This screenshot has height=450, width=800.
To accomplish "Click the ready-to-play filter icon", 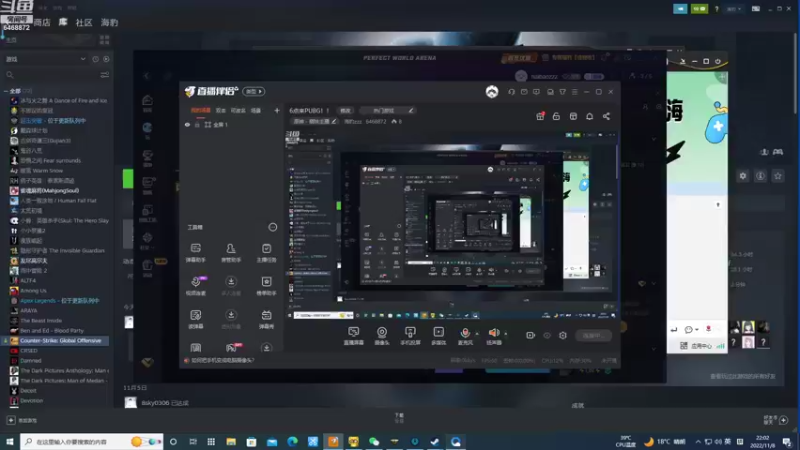I will click(106, 59).
